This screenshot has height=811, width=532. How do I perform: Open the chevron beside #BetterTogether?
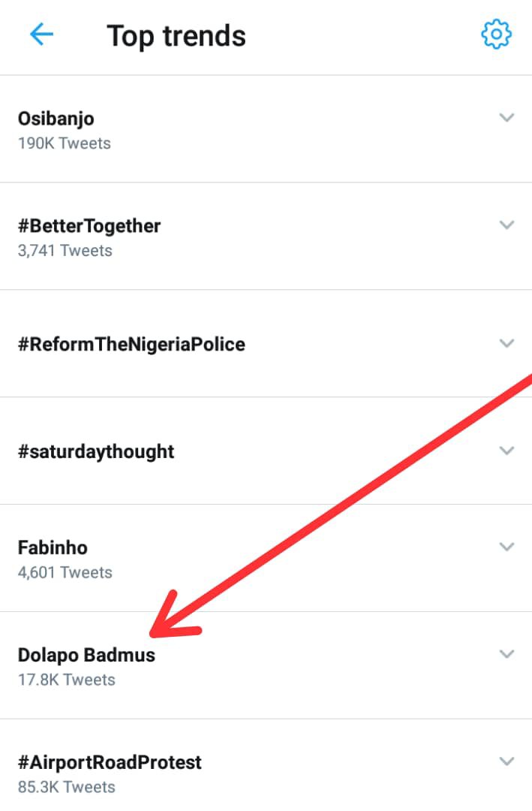coord(507,225)
